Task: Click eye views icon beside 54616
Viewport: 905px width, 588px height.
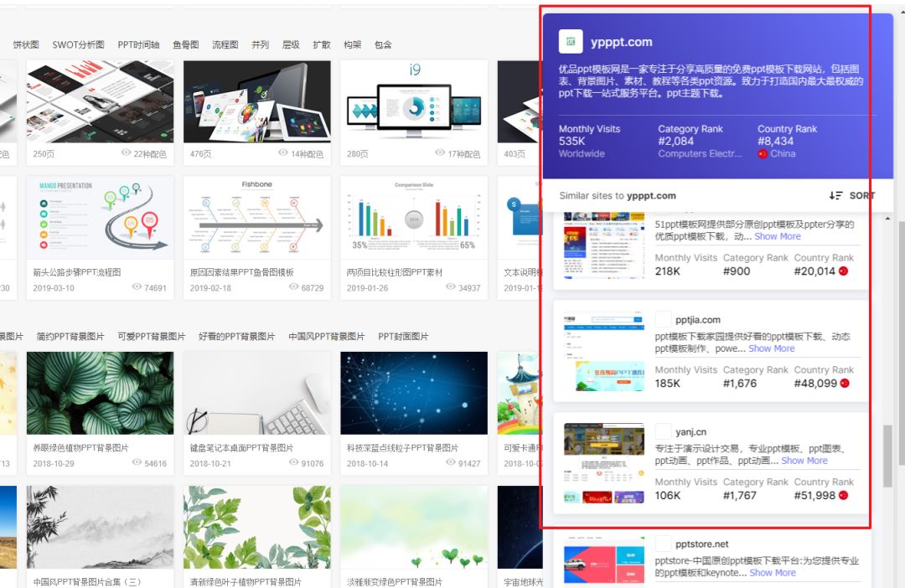Action: coord(137,462)
